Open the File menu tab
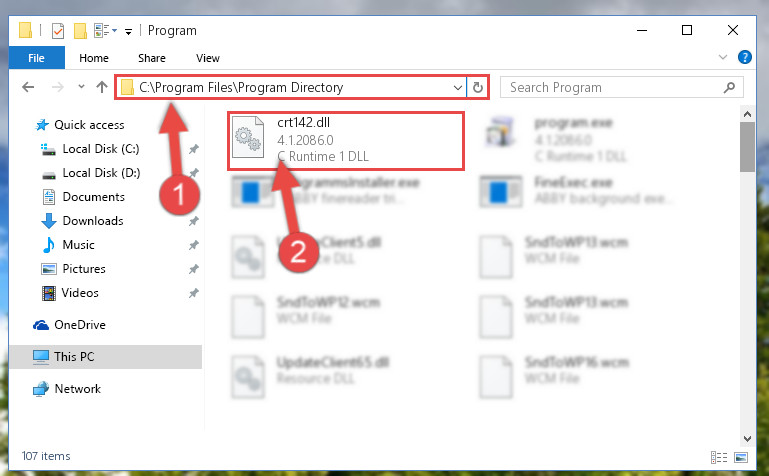The height and width of the screenshot is (476, 769). click(36, 58)
